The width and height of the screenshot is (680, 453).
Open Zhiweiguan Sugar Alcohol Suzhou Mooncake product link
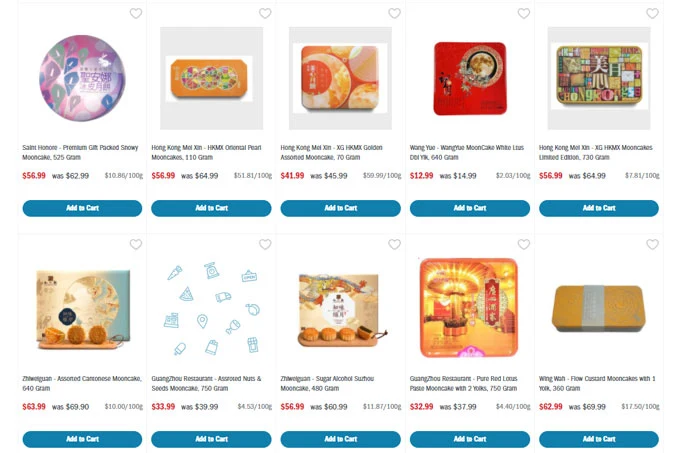click(x=327, y=383)
